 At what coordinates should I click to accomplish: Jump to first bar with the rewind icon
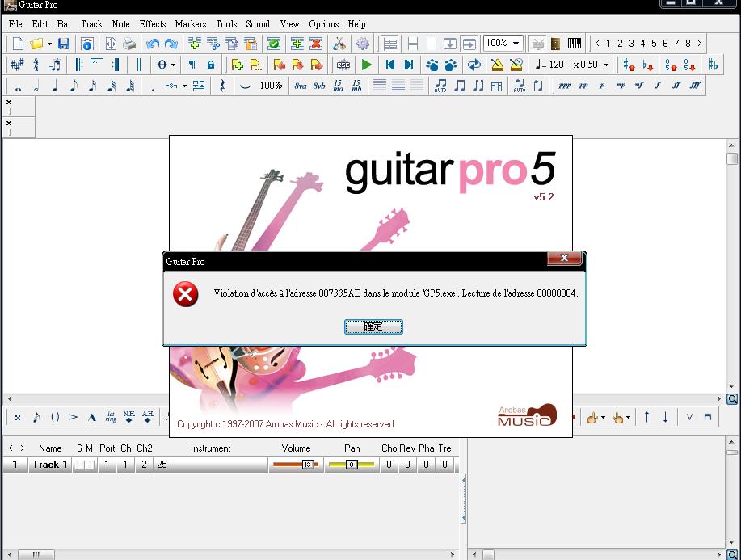[x=389, y=65]
